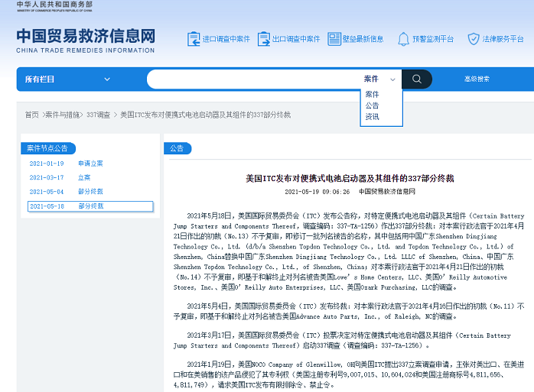
Task: Open 壁垒最新信息 link
Action: coord(363,39)
